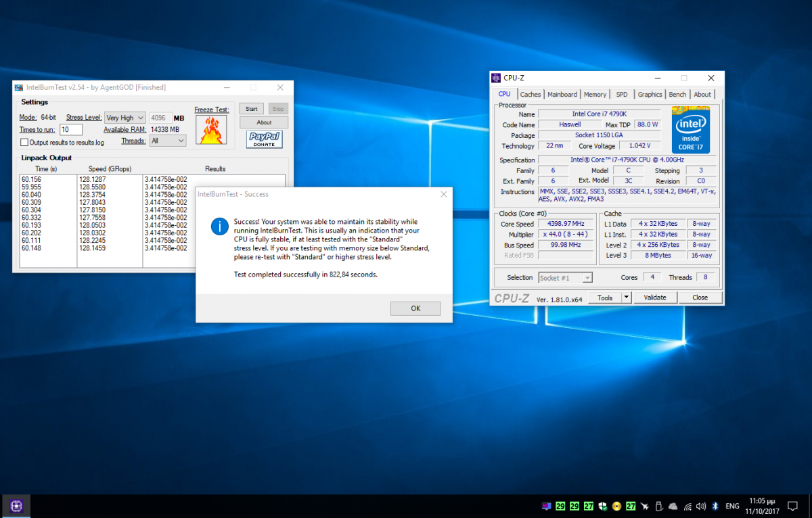812x518 pixels.
Task: Click the Bus Speed value 99.98 MHz
Action: click(566, 245)
